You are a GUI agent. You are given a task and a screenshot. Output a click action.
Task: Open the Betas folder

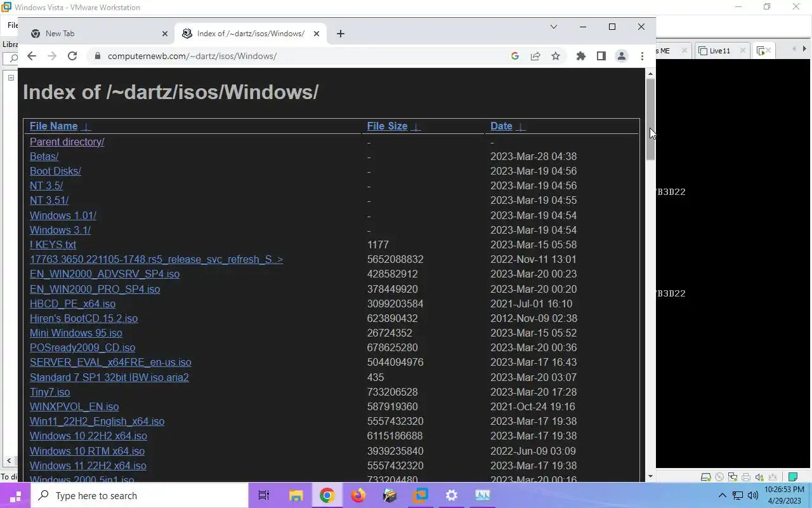click(44, 156)
